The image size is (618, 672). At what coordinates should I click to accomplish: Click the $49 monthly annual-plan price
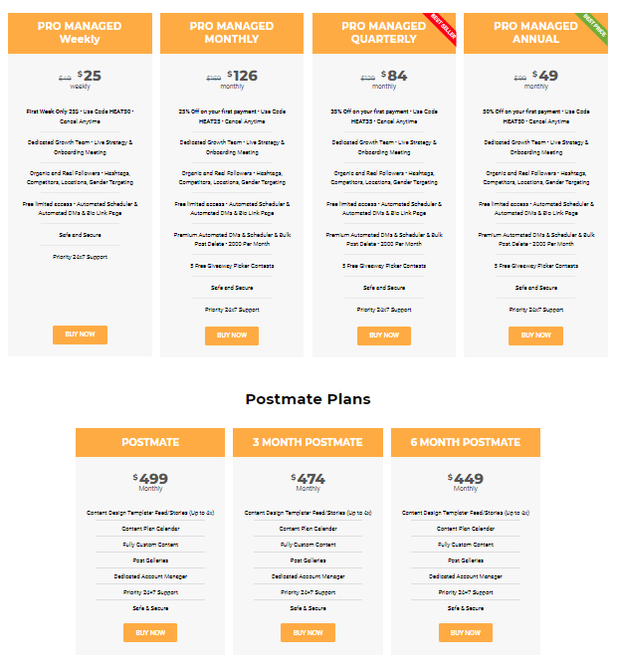click(x=545, y=76)
